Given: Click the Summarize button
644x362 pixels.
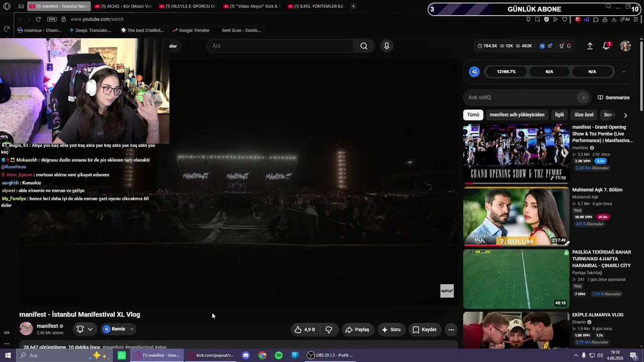Looking at the screenshot, I should [x=613, y=98].
